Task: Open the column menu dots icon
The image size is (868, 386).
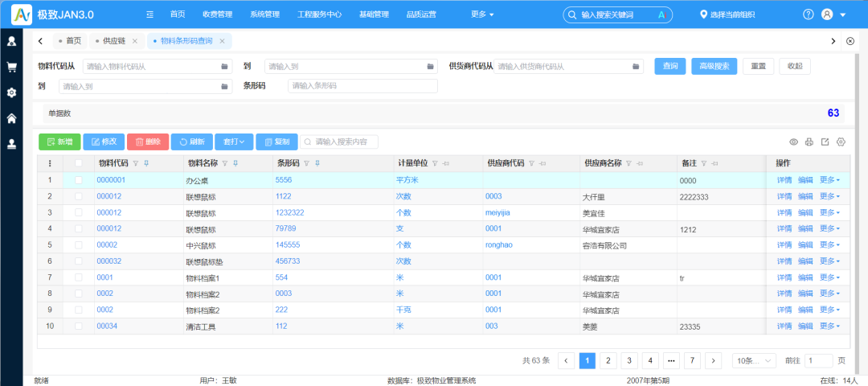Action: pyautogui.click(x=51, y=163)
